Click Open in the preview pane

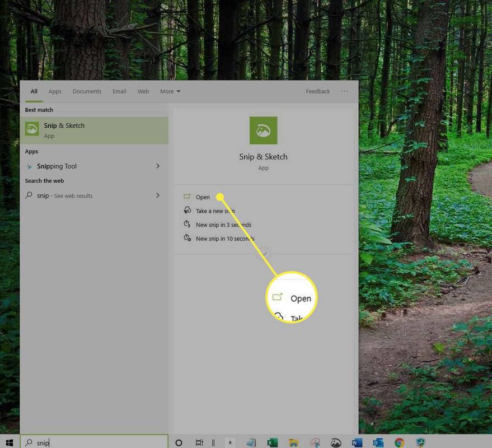[203, 197]
